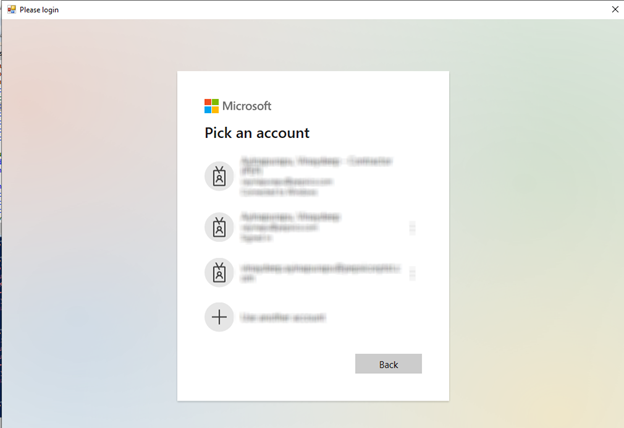624x428 pixels.
Task: Open the three-dot menu for the middle account
Action: (412, 228)
